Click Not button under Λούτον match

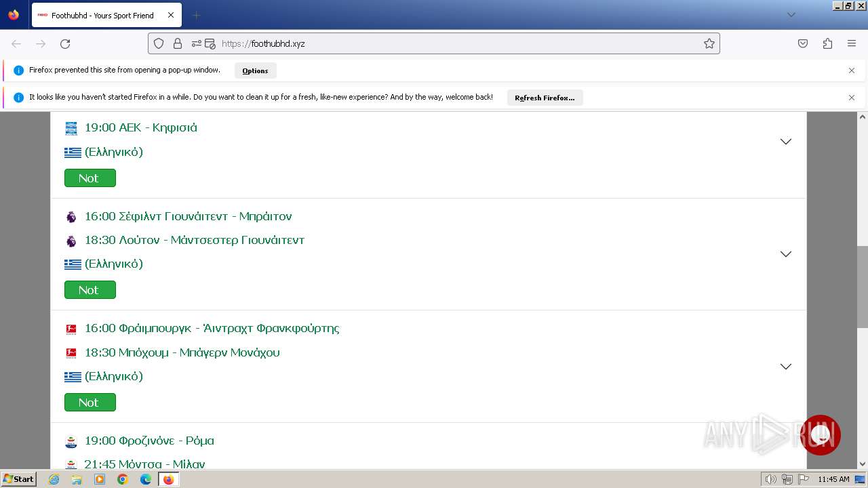pyautogui.click(x=90, y=290)
